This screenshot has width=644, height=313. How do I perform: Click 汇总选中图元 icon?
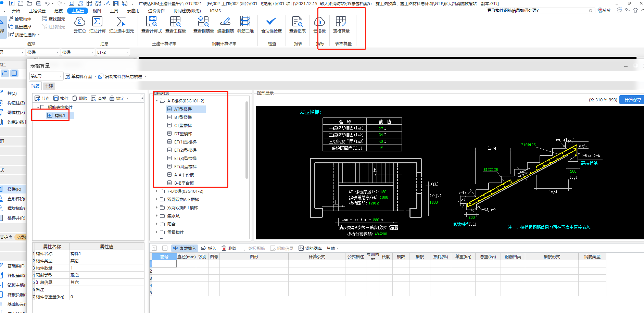click(x=121, y=25)
